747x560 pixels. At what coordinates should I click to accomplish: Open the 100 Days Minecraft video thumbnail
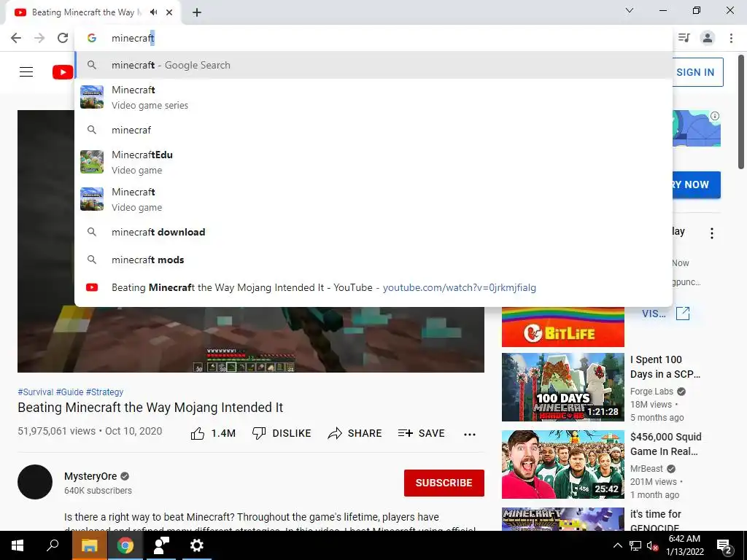pos(562,387)
